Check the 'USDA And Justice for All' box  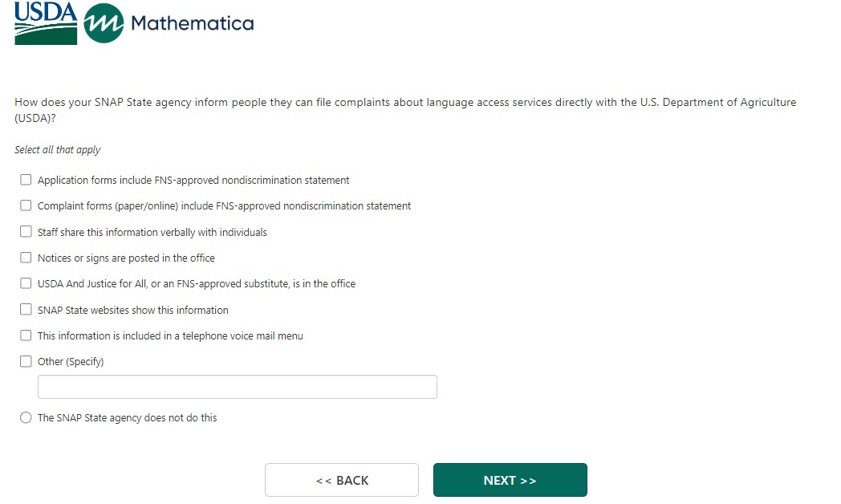(x=26, y=283)
